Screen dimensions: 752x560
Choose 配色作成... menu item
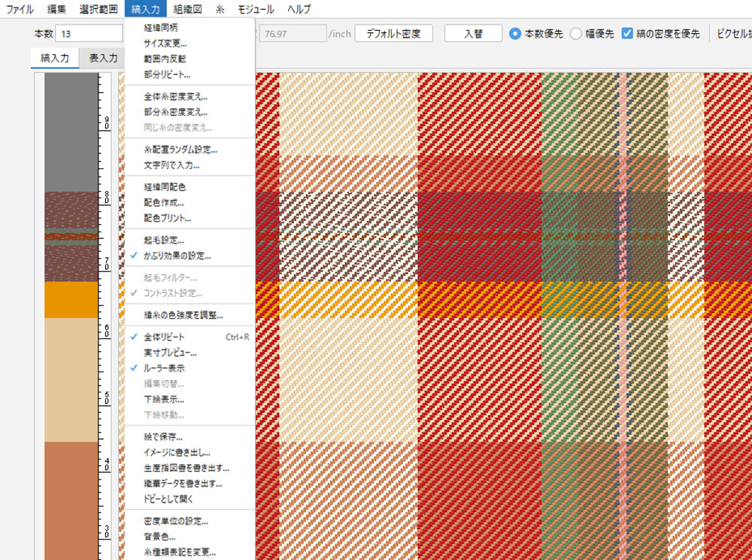(x=164, y=202)
